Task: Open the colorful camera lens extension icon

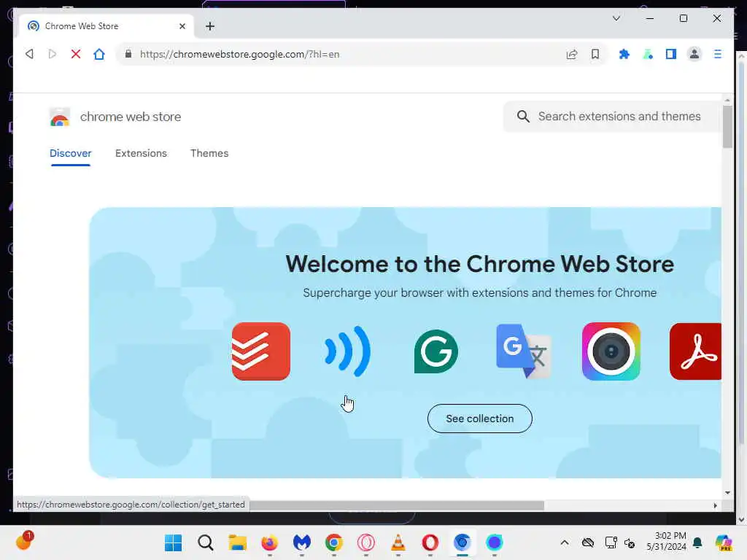Action: (611, 351)
